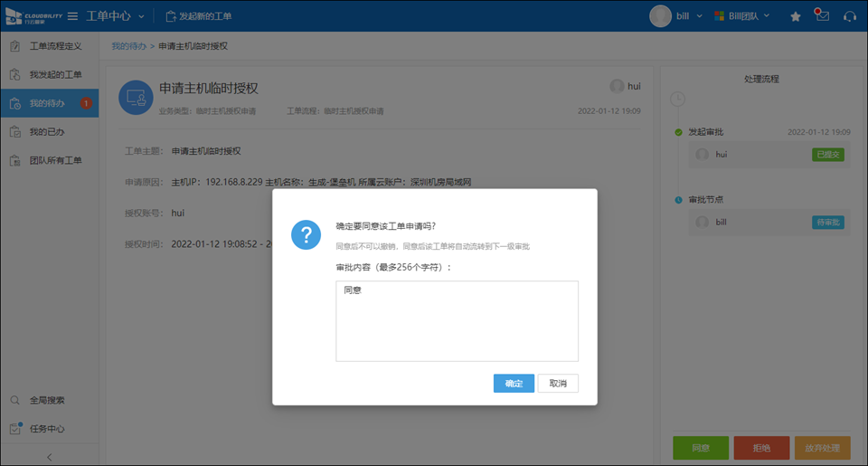Toggle the hamburger menu icon
This screenshot has width=868, height=466.
point(72,16)
